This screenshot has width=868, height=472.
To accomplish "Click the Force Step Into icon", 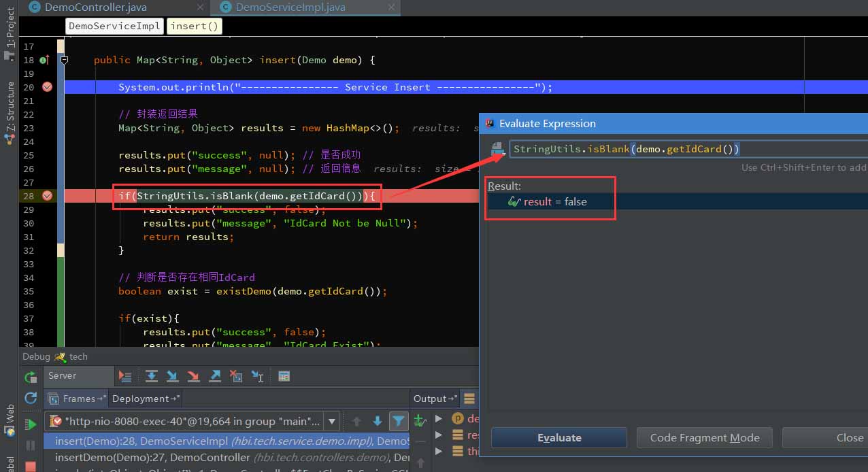I will coord(194,376).
